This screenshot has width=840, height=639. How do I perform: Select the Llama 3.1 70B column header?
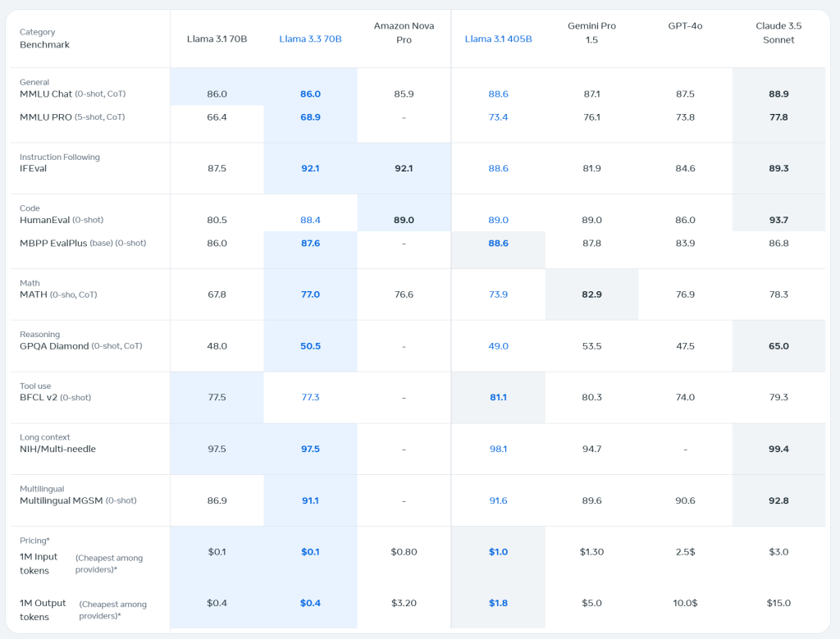(x=217, y=39)
